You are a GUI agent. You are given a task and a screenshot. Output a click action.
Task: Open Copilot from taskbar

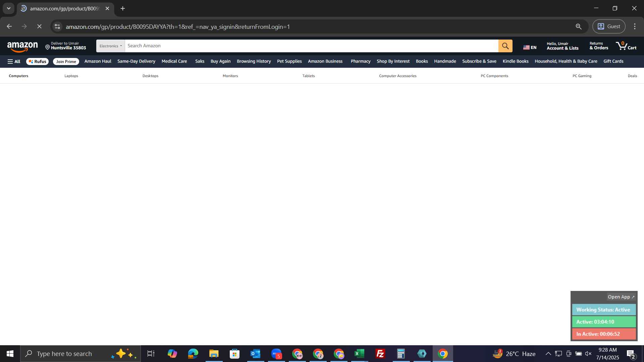click(x=172, y=354)
